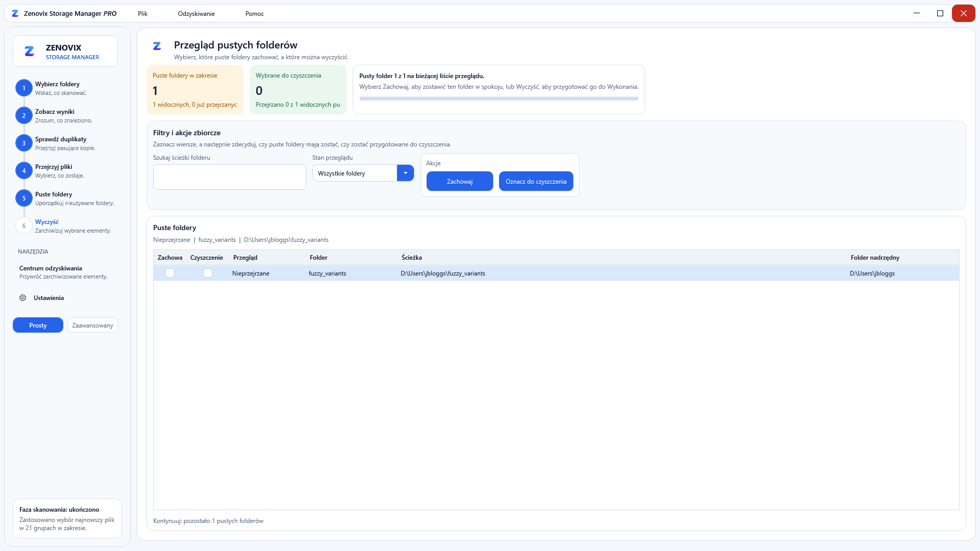Click step 1 circle Wybierz foldery
This screenshot has height=551, width=980.
(x=23, y=88)
